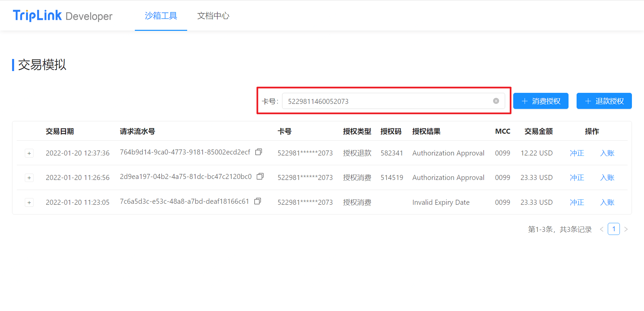
Task: Focus the 卡号 card number input
Action: point(386,101)
